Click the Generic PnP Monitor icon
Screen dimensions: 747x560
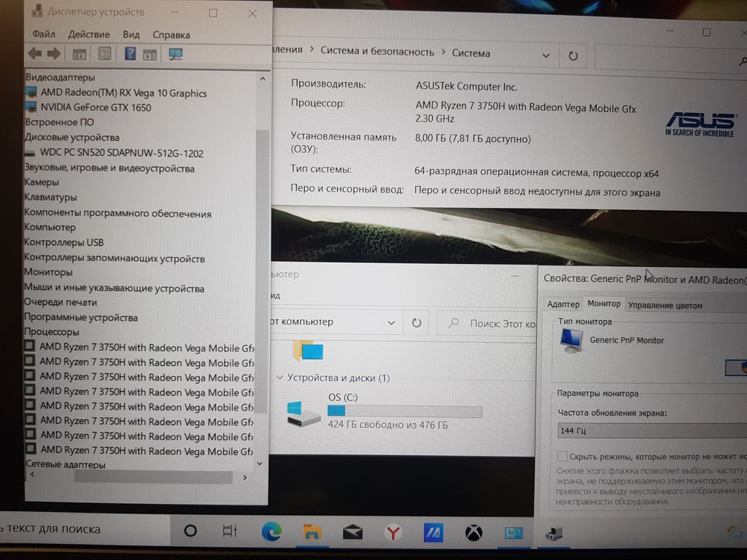(572, 341)
